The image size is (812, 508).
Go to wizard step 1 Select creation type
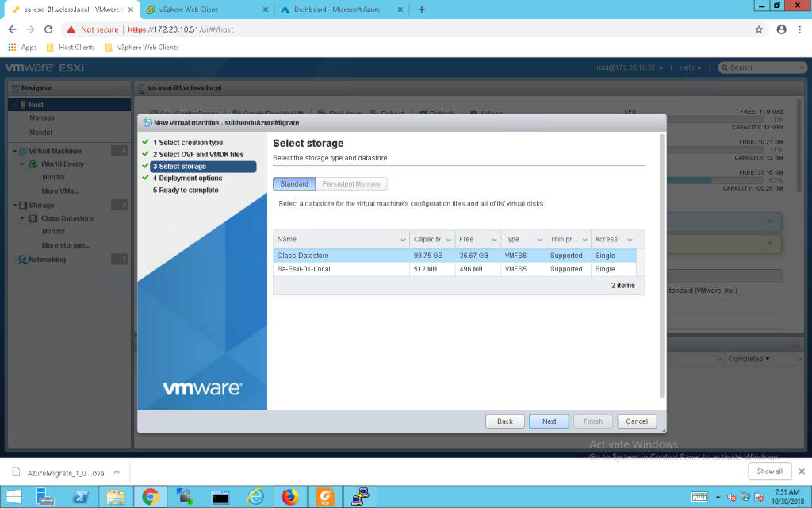tap(187, 143)
